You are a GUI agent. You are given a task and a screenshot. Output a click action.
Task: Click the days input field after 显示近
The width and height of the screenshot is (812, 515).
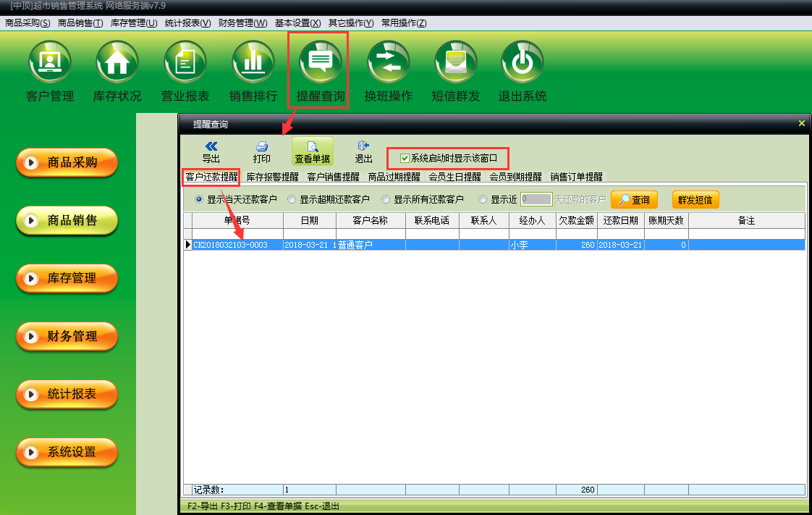click(x=536, y=199)
